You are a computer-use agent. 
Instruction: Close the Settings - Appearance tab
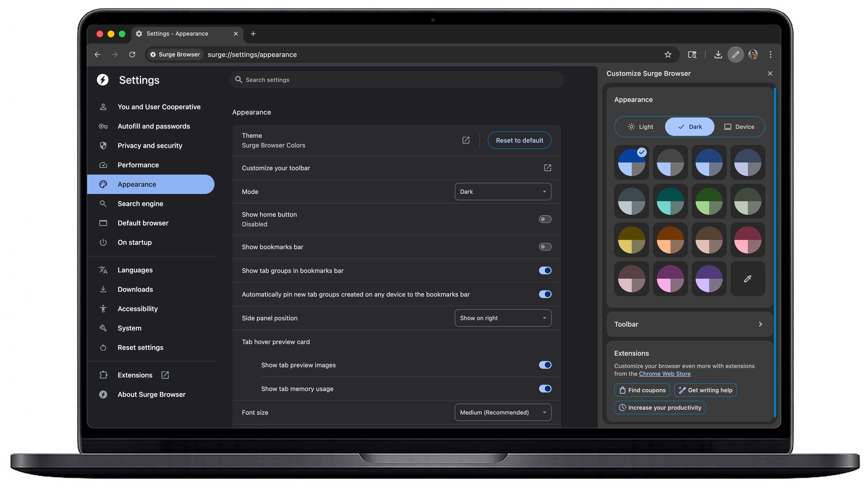235,33
